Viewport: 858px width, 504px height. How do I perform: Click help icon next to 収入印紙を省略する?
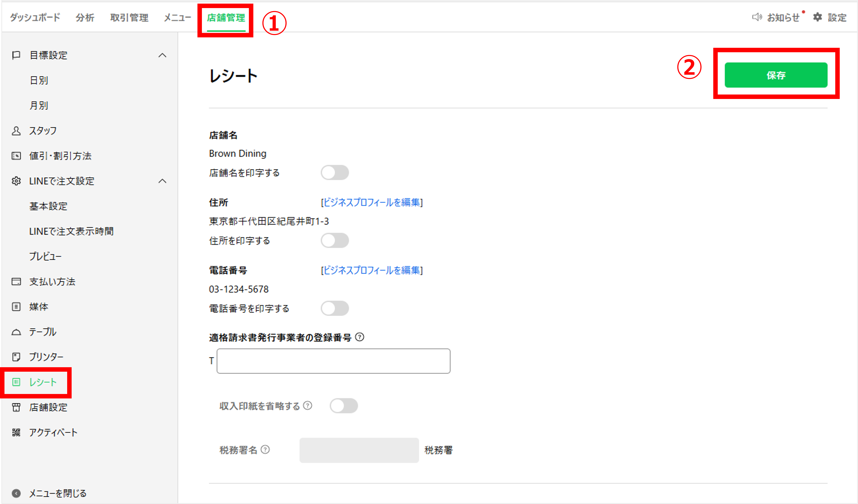308,406
